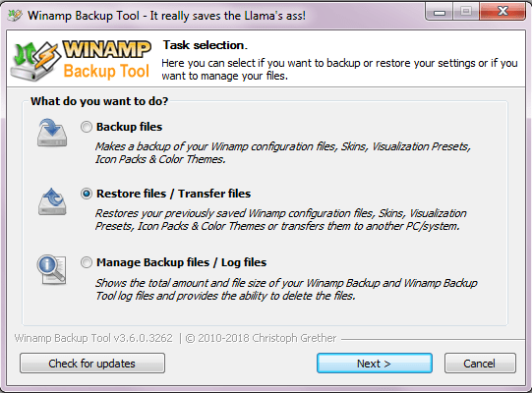
Task: Select the Backup files radio button
Action: click(87, 127)
